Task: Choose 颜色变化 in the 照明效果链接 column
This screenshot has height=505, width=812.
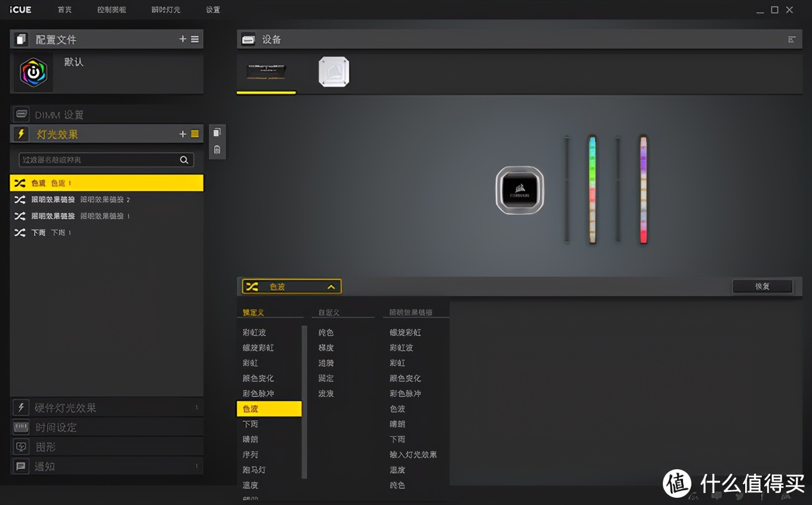Action: point(405,378)
